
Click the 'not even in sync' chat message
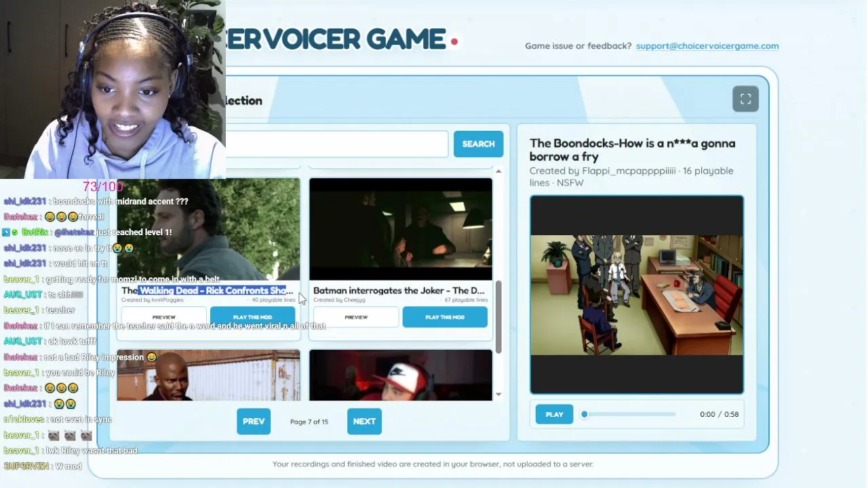(x=81, y=420)
